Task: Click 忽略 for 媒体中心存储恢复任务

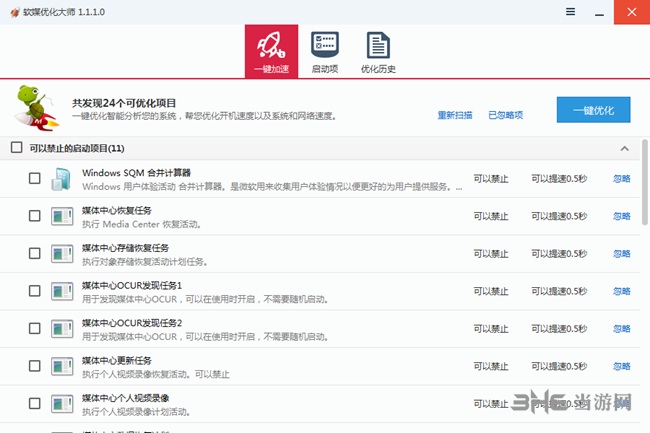Action: coord(622,254)
